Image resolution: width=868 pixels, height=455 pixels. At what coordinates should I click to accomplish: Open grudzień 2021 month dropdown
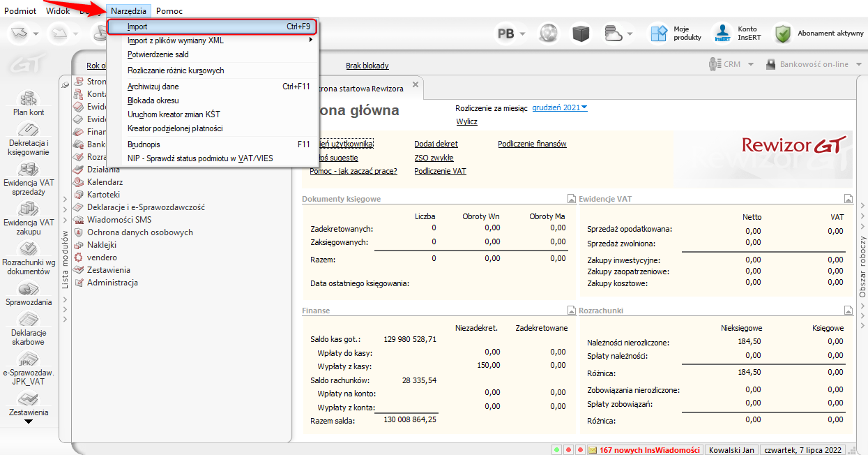(x=560, y=107)
